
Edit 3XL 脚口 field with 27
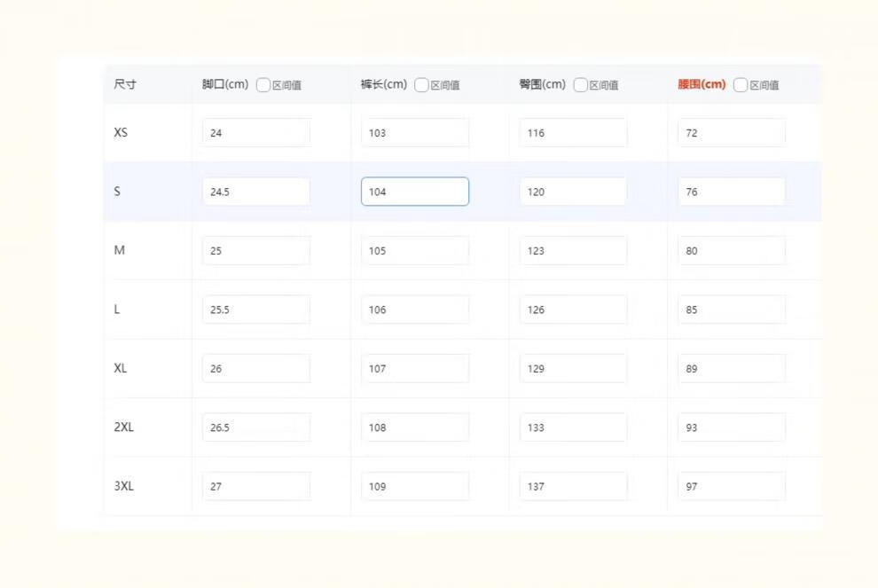point(256,486)
